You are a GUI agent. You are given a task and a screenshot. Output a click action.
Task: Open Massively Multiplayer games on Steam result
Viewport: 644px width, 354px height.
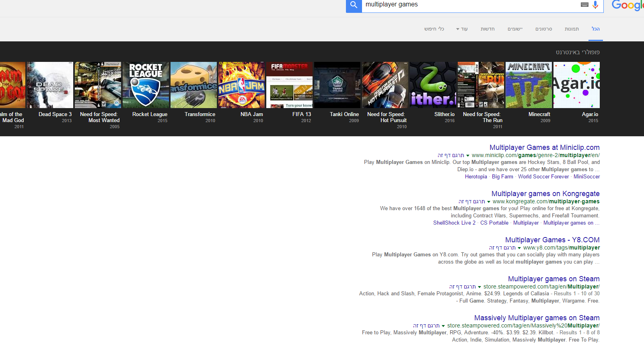click(x=537, y=318)
